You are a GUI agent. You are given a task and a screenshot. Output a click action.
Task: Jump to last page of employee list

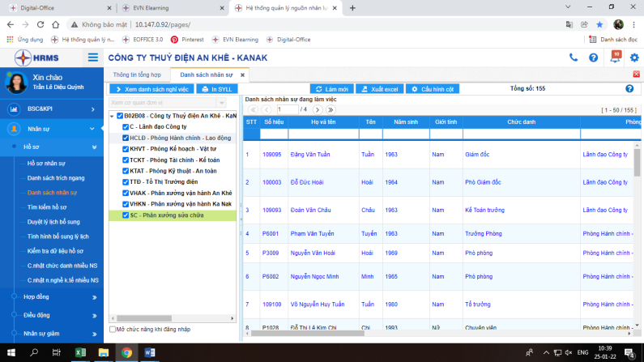click(x=331, y=109)
